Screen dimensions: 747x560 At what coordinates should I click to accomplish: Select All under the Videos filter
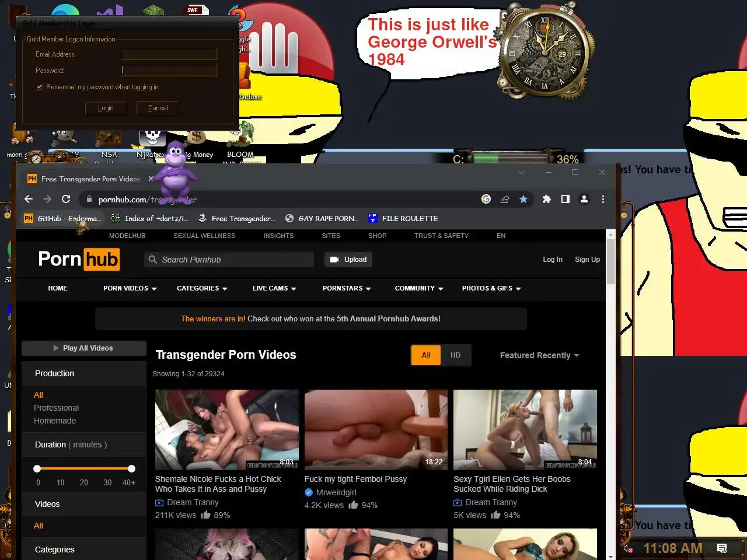(39, 526)
